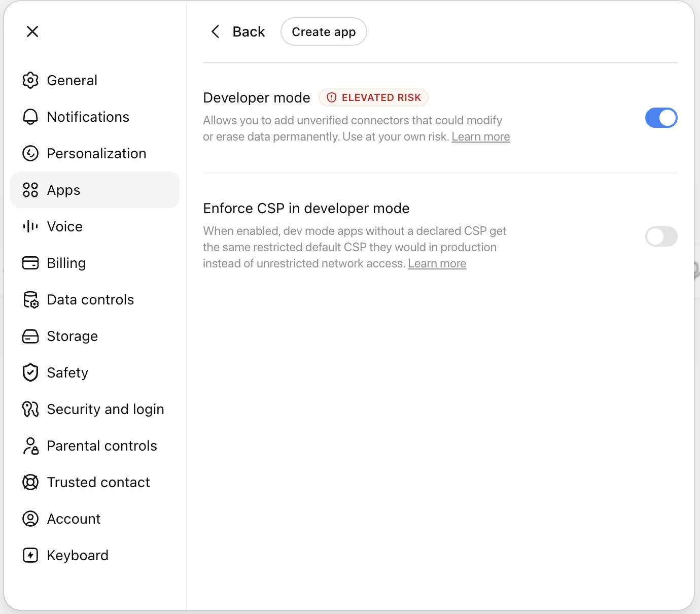Open Parental controls section

[x=95, y=446]
